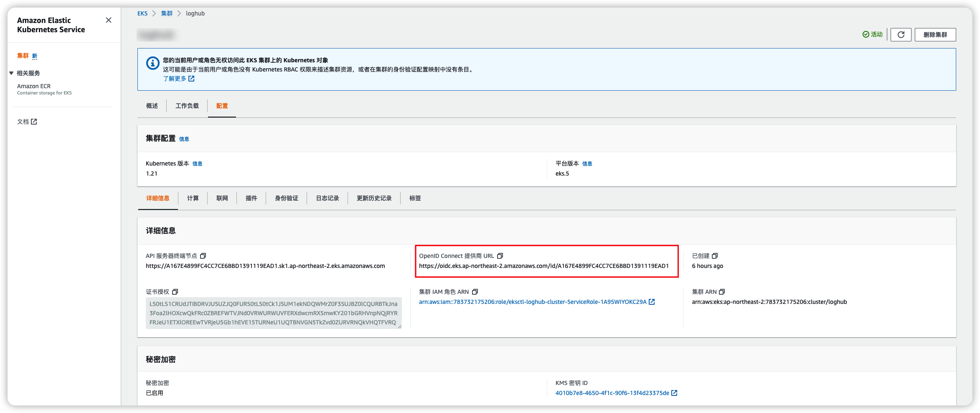Image resolution: width=980 pixels, height=413 pixels.
Task: Open Amazon ECR related service
Action: tap(34, 86)
